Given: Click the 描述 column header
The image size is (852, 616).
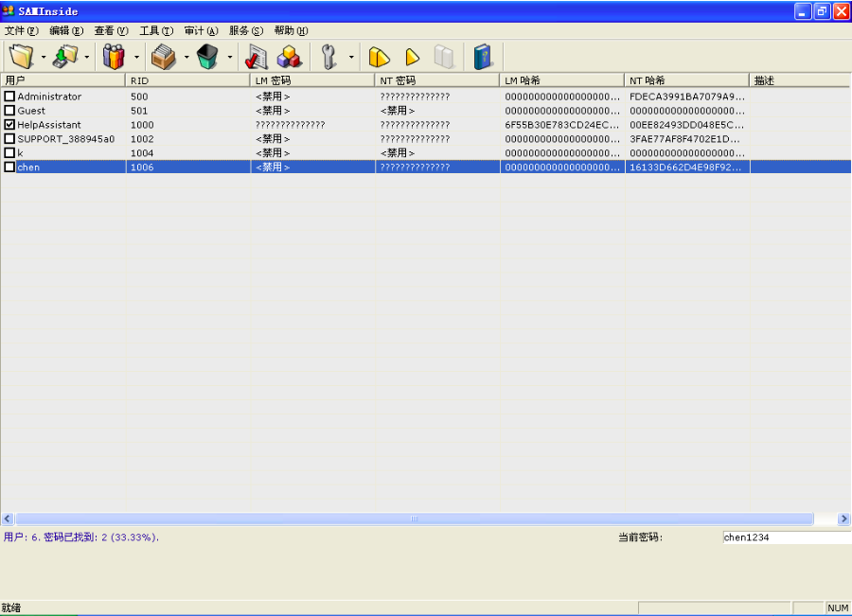Looking at the screenshot, I should pos(800,80).
